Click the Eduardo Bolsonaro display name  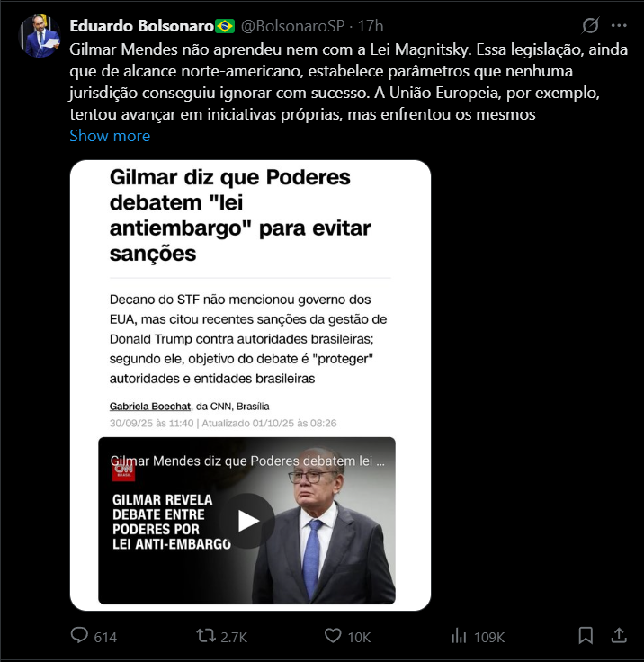pos(142,26)
